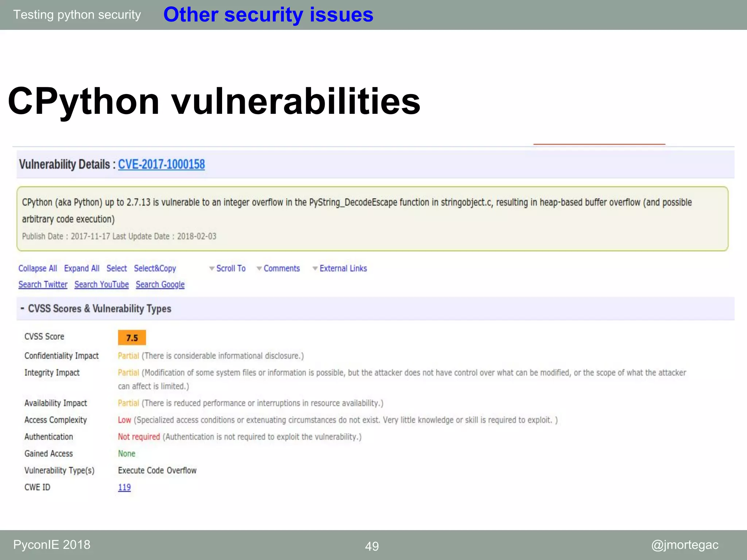Click slide number 49
The height and width of the screenshot is (560, 747).
(x=372, y=546)
